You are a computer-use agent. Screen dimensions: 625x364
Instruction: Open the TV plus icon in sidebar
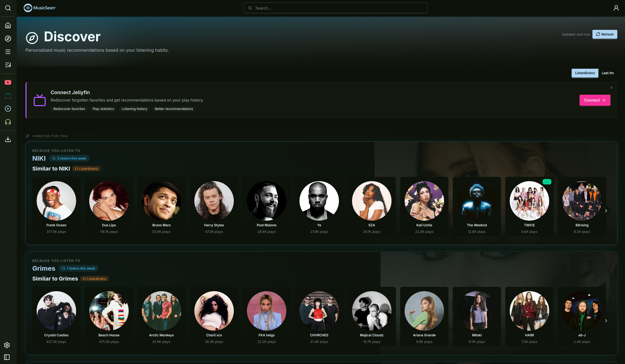tap(8, 96)
